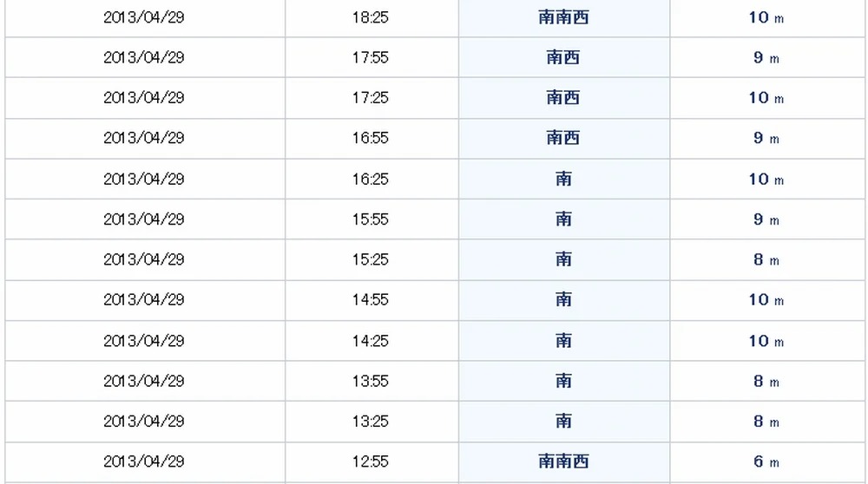Click the 9 m value at 17:55
Viewport: 868px width, 484px height.
(x=766, y=57)
